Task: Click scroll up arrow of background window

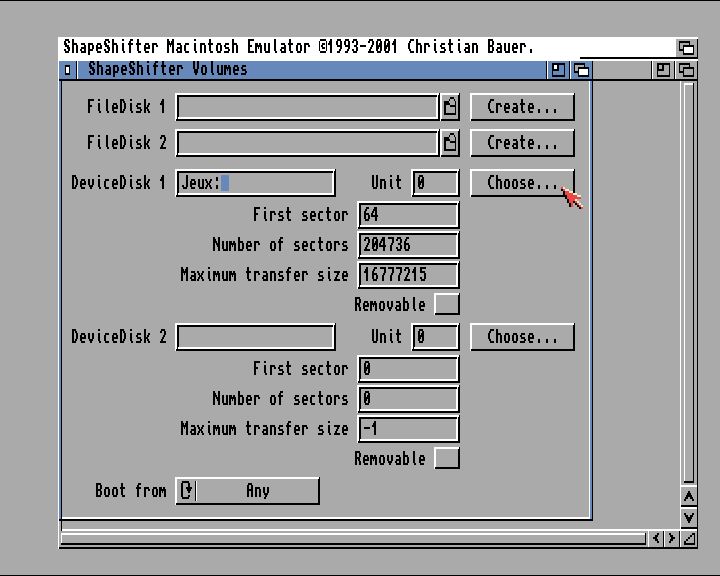Action: pyautogui.click(x=688, y=496)
